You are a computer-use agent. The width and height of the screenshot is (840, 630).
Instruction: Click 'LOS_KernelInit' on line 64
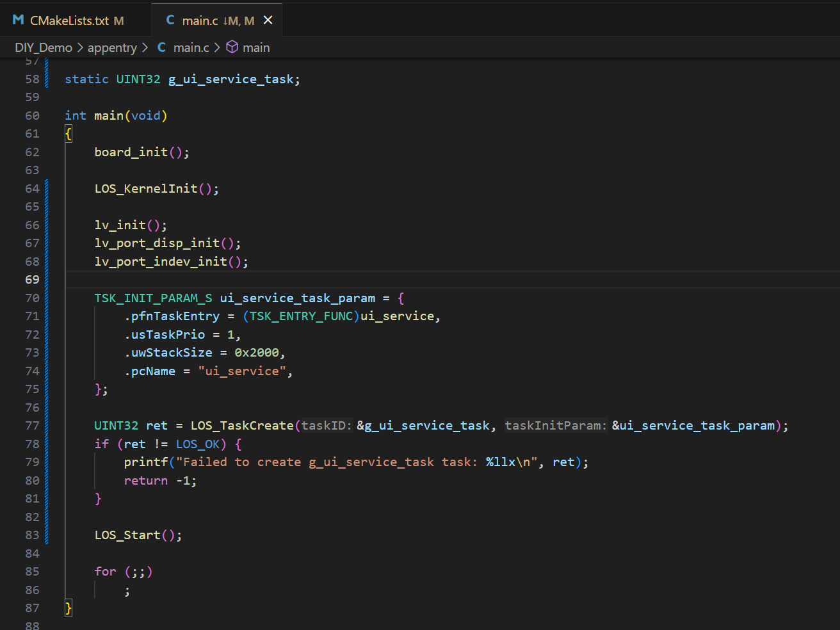[146, 189]
